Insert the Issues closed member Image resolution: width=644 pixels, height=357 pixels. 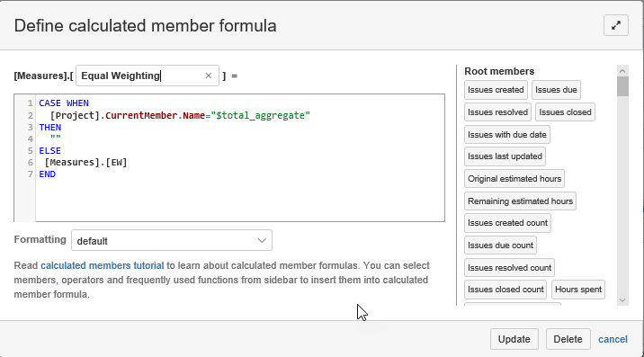click(565, 112)
